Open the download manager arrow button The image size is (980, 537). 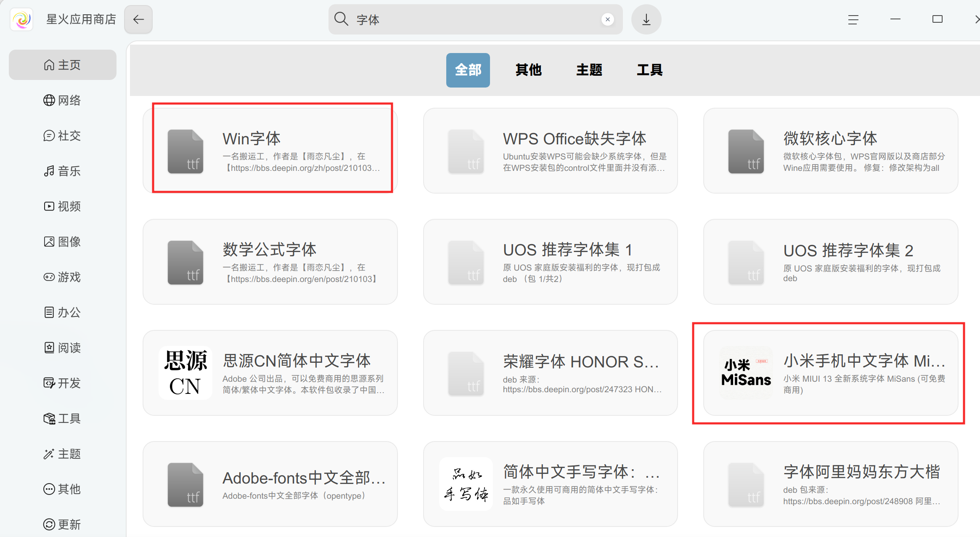[x=646, y=19]
